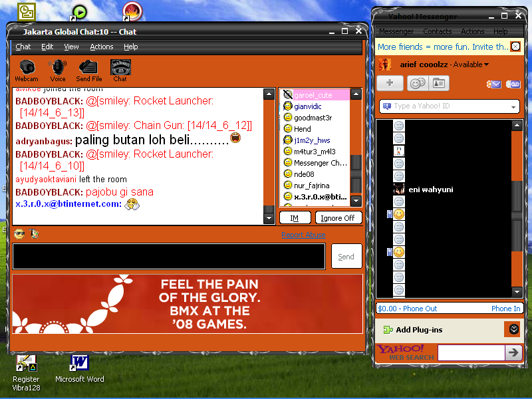This screenshot has height=399, width=532.
Task: Click the user list scroll-down arrow
Action: [x=356, y=200]
